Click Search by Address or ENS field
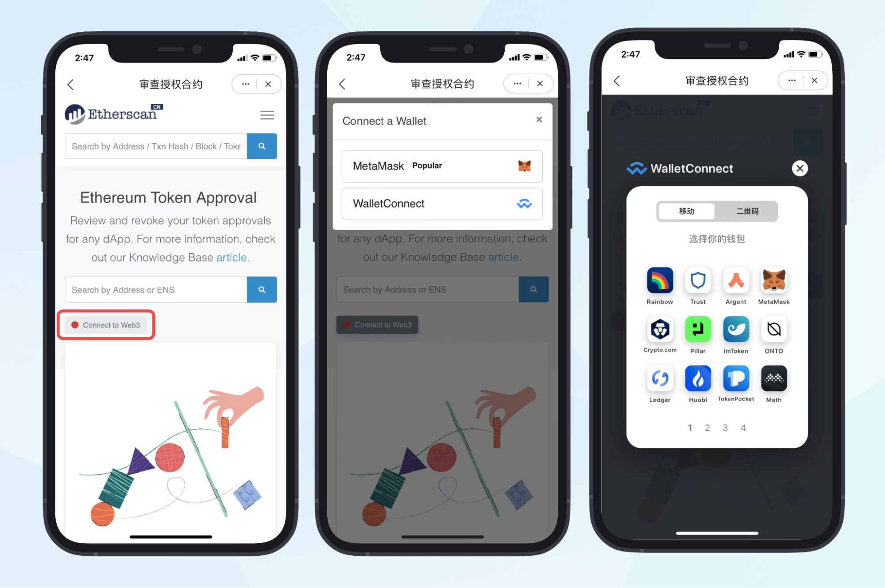This screenshot has height=588, width=885. (x=155, y=289)
